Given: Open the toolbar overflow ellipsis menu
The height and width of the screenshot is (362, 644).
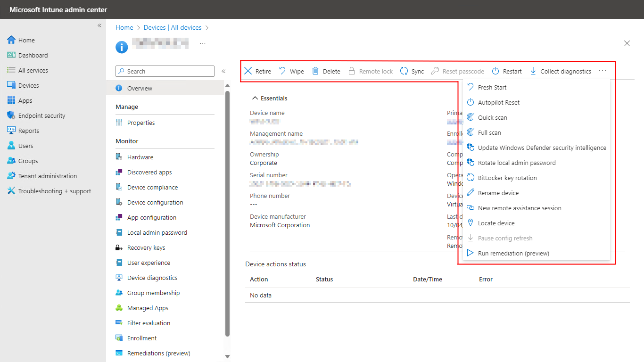Looking at the screenshot, I should [x=603, y=71].
